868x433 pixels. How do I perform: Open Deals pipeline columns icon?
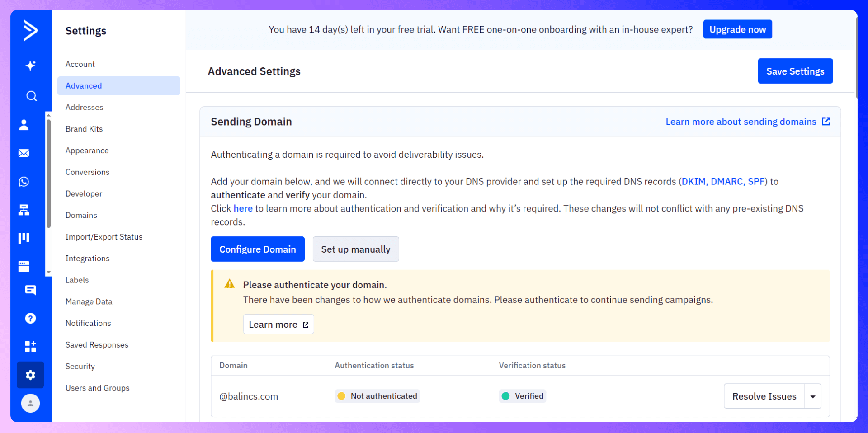[24, 238]
